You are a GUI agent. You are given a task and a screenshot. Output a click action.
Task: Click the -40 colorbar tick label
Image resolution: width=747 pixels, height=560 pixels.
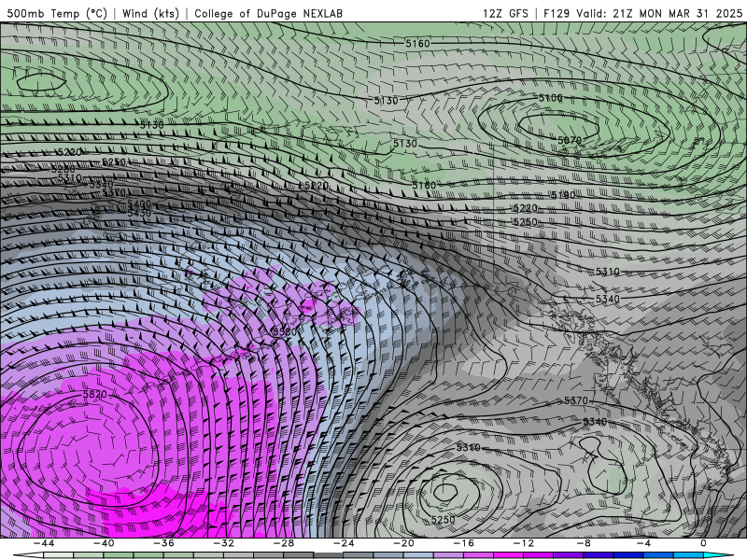(104, 543)
